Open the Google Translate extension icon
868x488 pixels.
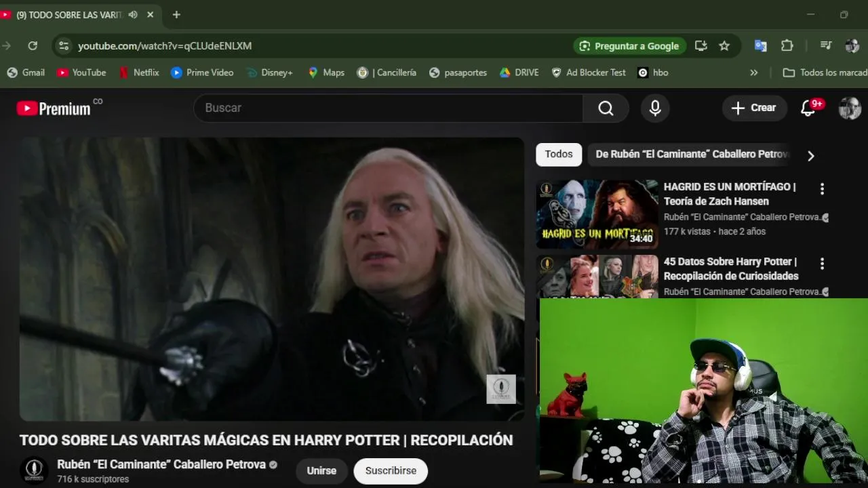pos(761,46)
